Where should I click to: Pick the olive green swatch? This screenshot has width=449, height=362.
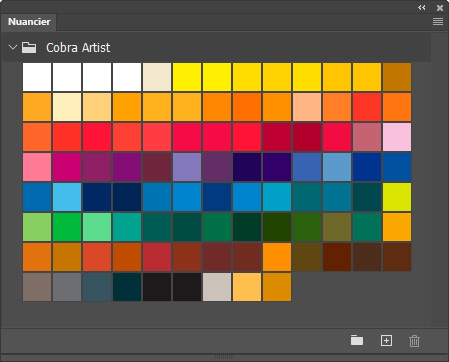pos(337,227)
